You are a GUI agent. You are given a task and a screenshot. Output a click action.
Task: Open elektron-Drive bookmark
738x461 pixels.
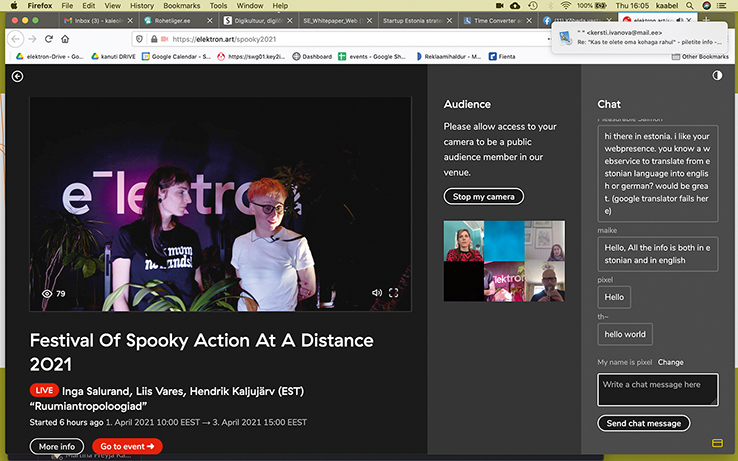tap(50, 57)
